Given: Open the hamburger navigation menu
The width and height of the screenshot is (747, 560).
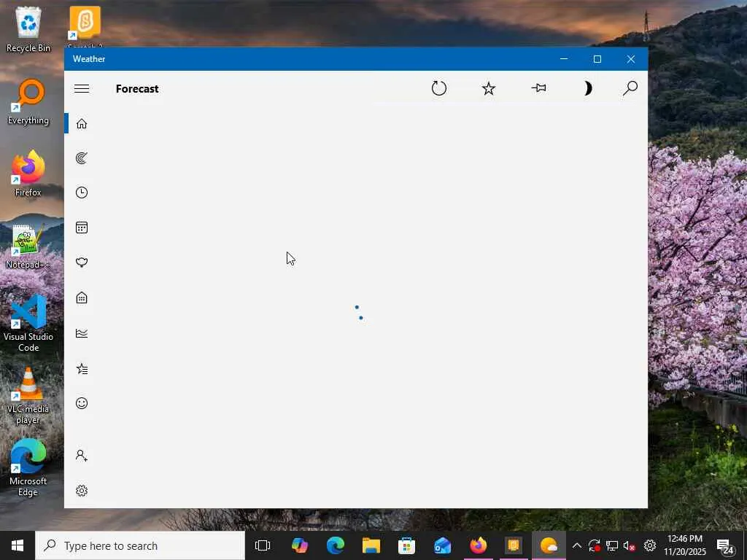Looking at the screenshot, I should 82,88.
